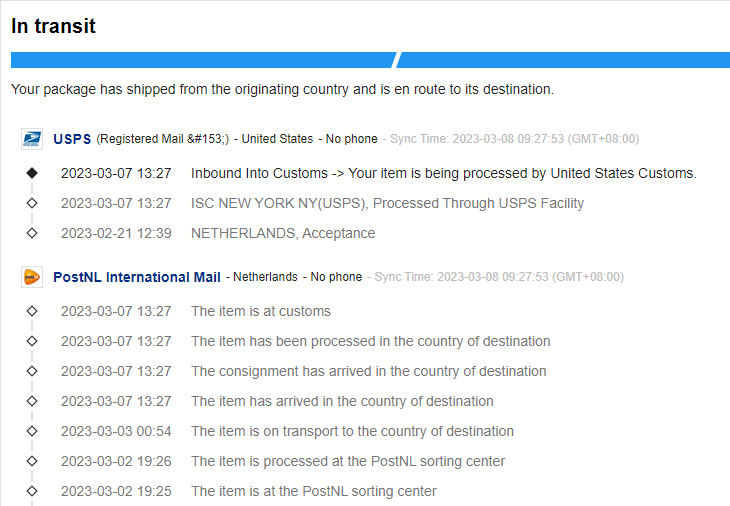Click the blue In transit progress bar

point(200,60)
